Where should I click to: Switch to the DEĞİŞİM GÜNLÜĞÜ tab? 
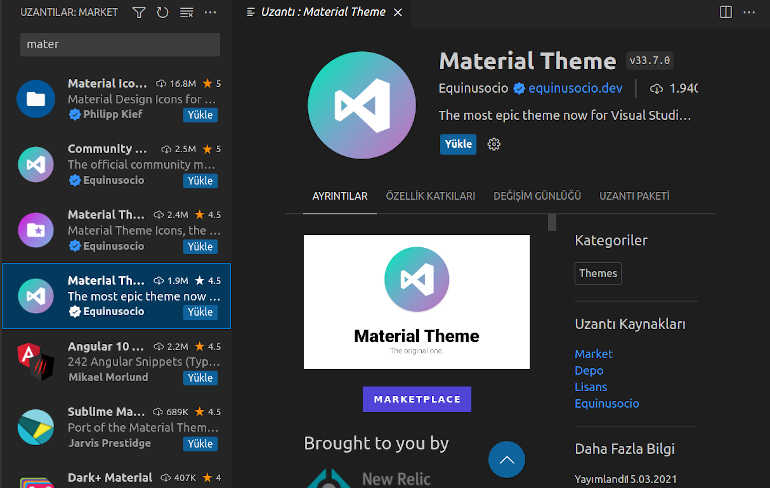coord(537,196)
